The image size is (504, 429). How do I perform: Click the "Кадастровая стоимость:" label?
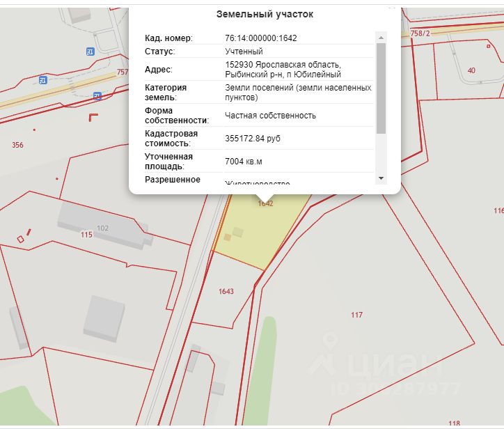[x=171, y=139]
